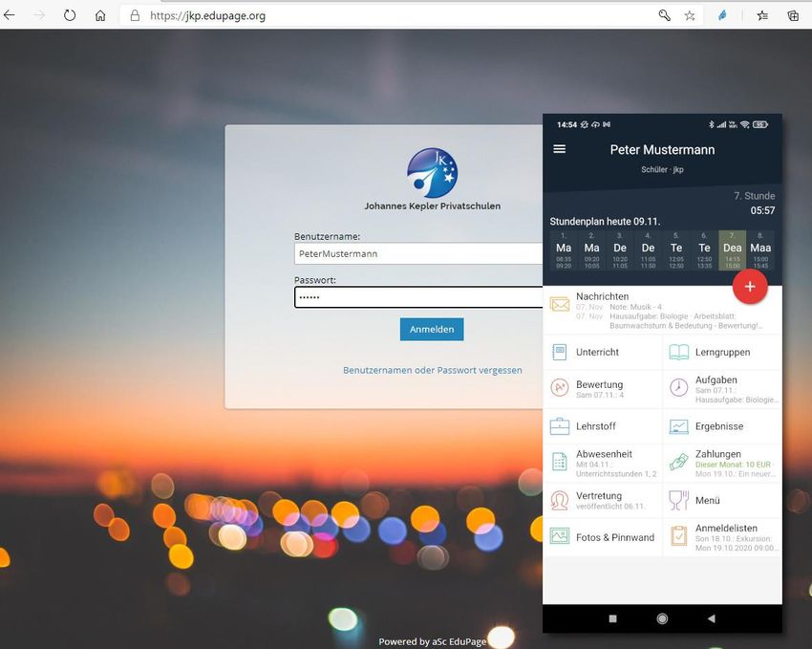Tap the red plus floating button
This screenshot has height=649, width=812.
pyautogui.click(x=750, y=286)
